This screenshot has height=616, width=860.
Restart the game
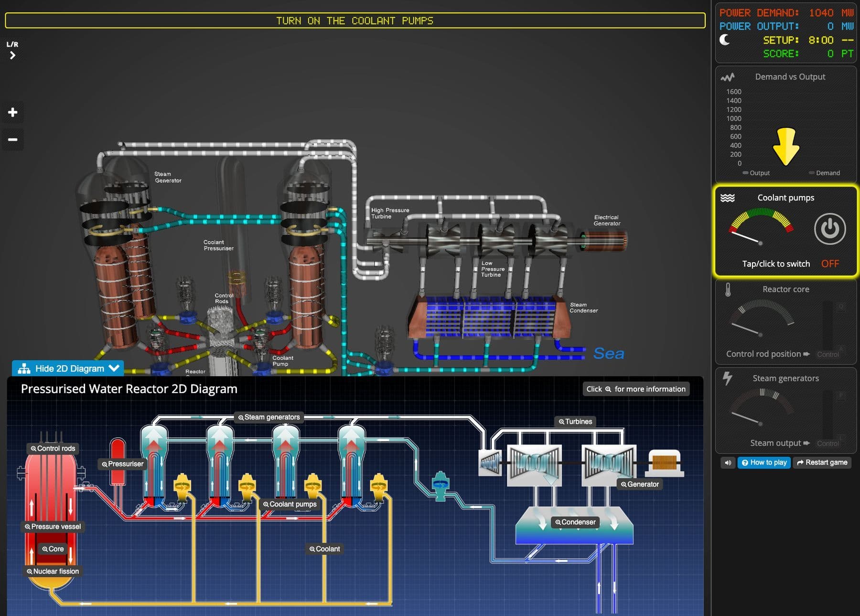822,462
